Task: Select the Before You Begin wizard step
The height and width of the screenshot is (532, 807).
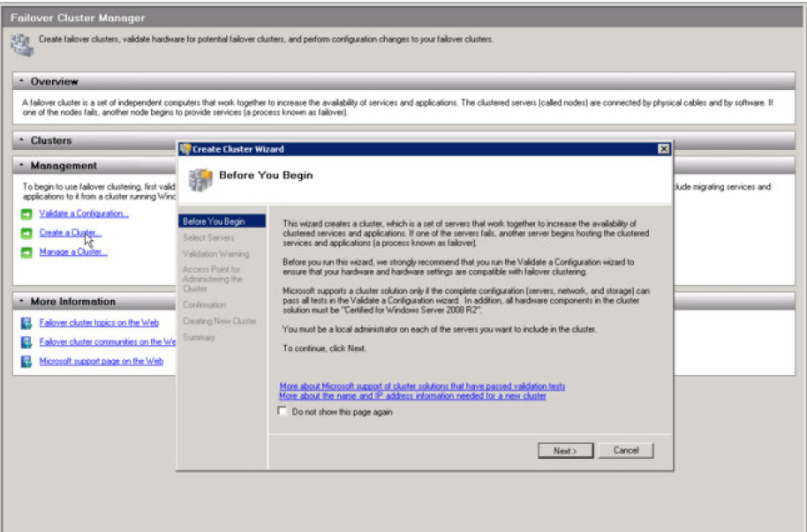Action: (x=222, y=221)
